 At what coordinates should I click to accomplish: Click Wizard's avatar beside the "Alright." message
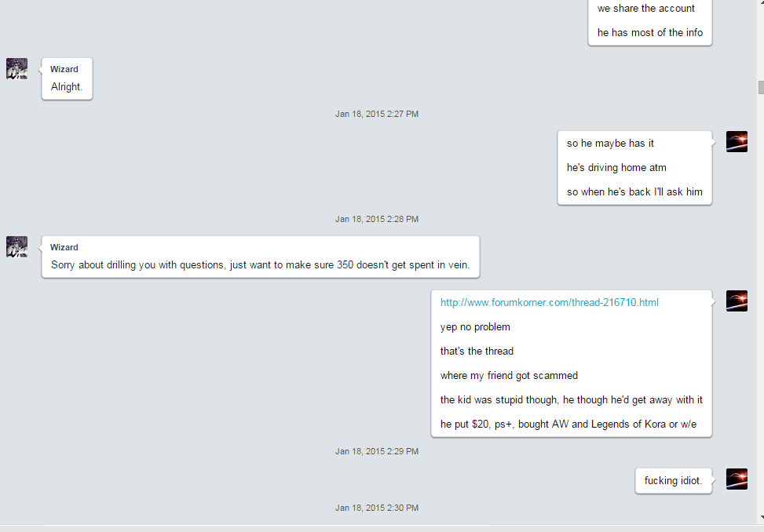click(16, 68)
